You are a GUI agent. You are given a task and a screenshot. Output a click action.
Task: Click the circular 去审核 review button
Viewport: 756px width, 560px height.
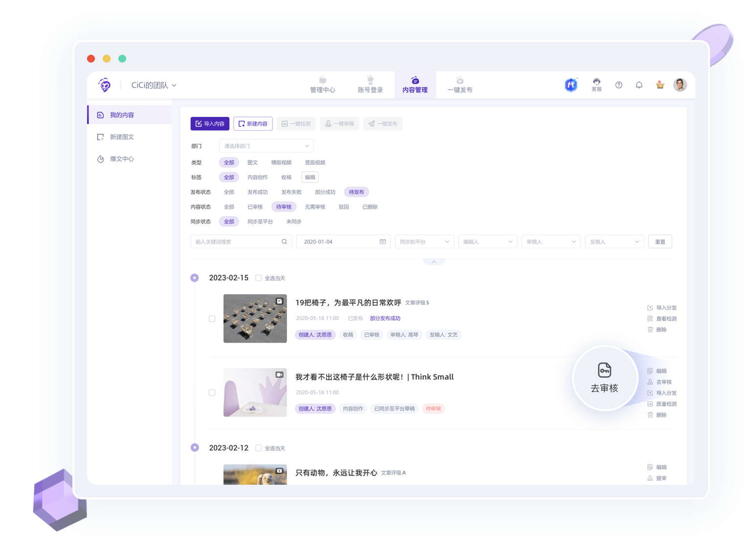(605, 378)
